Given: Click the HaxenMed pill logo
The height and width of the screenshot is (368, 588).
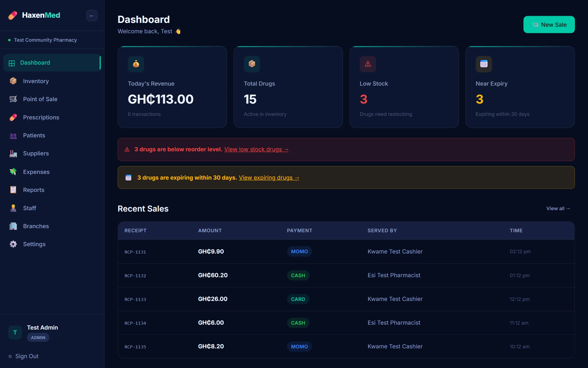Looking at the screenshot, I should tap(13, 16).
